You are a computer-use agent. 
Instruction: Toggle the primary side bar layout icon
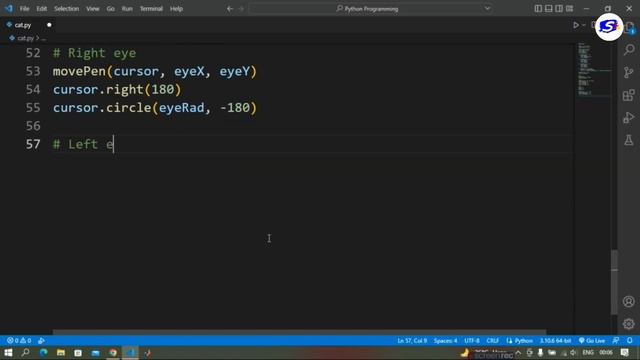pyautogui.click(x=538, y=9)
